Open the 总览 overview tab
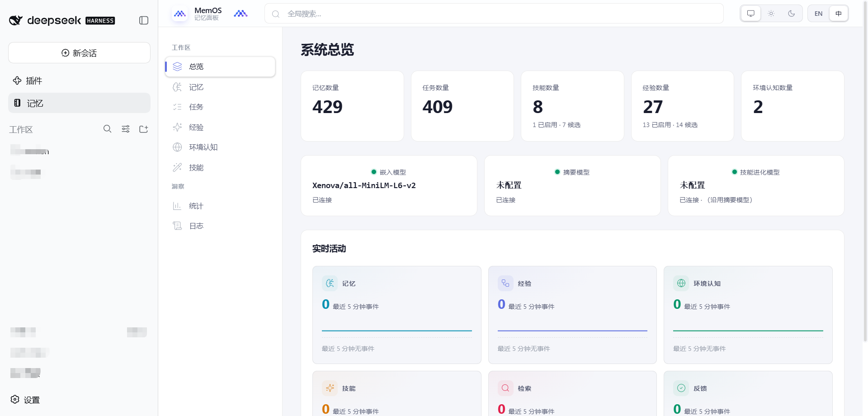The width and height of the screenshot is (868, 416). click(x=220, y=66)
